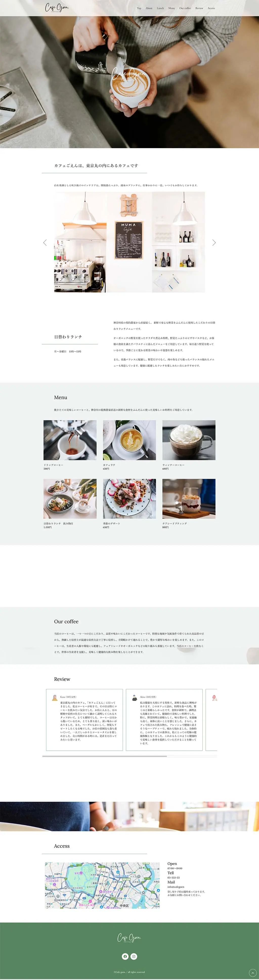
Task: Open the Lunch navigation link
Action: [x=160, y=8]
